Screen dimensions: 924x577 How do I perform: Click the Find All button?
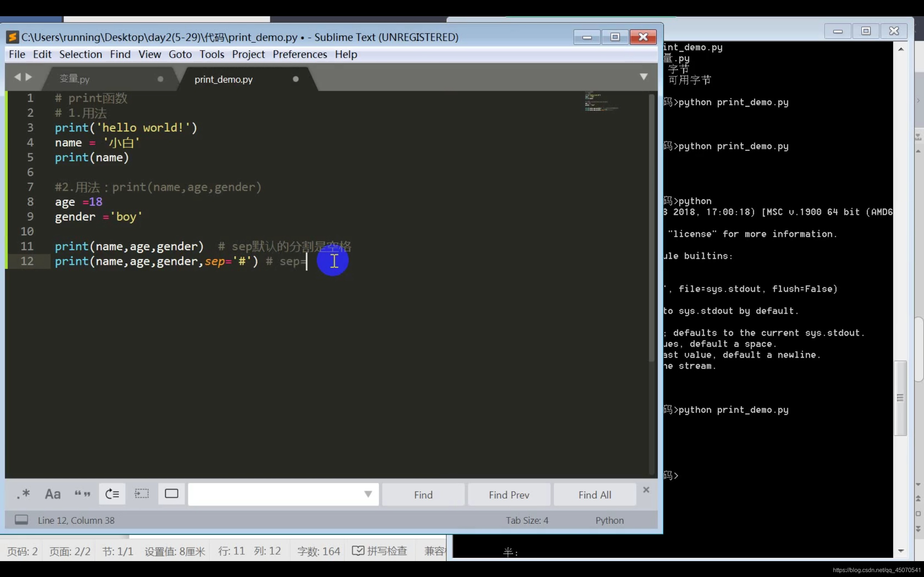click(x=594, y=495)
